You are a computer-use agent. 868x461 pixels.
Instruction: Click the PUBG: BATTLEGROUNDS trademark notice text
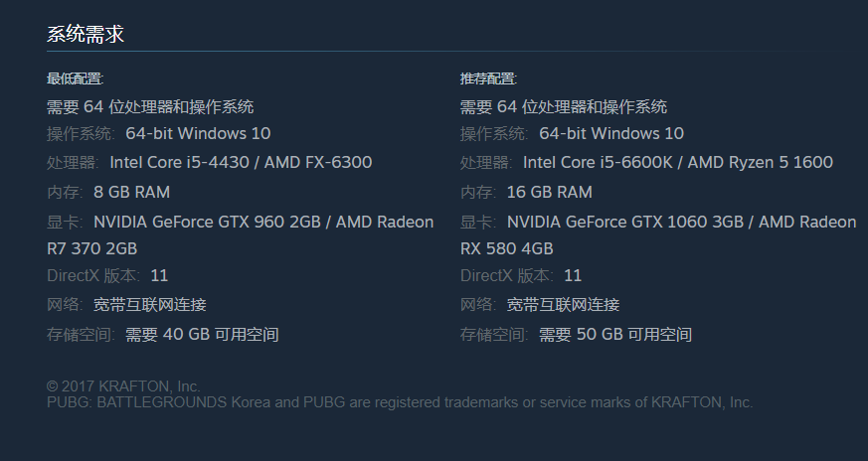(x=400, y=402)
